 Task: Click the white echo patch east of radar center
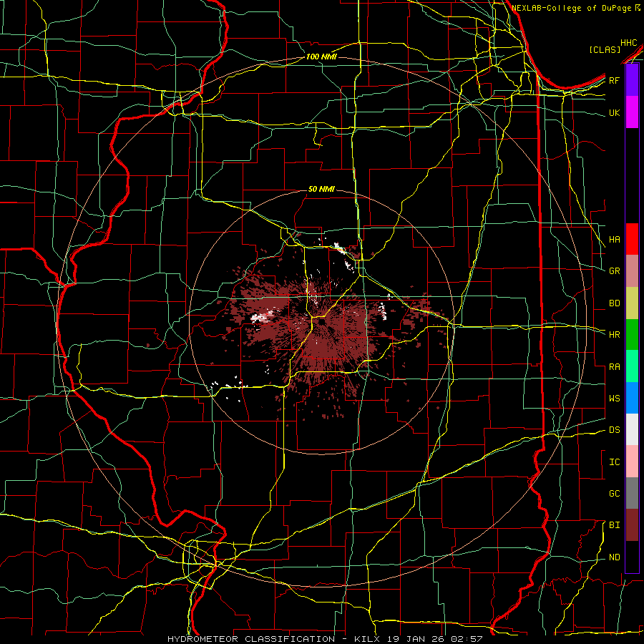click(384, 311)
